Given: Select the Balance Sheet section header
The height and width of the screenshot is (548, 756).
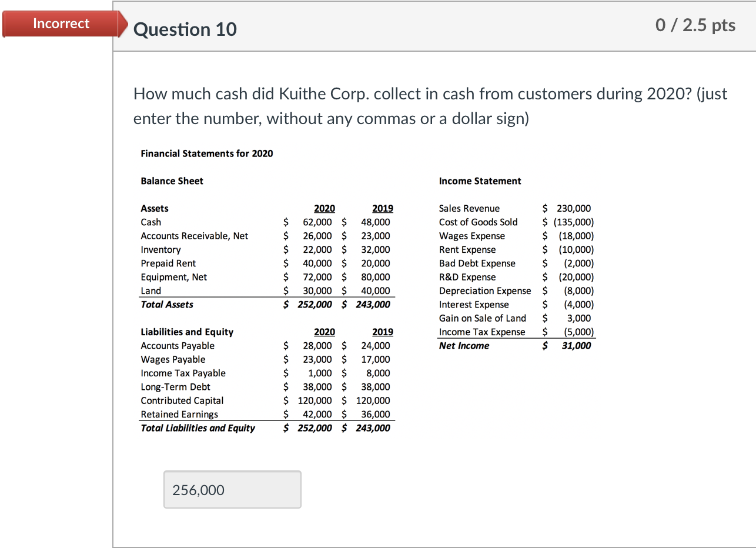Looking at the screenshot, I should coord(172,181).
